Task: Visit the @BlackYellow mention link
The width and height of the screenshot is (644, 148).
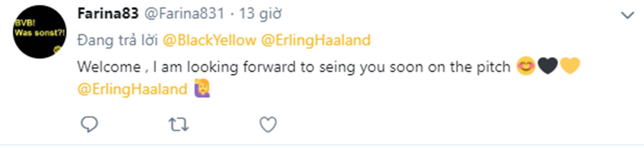Action: point(209,40)
